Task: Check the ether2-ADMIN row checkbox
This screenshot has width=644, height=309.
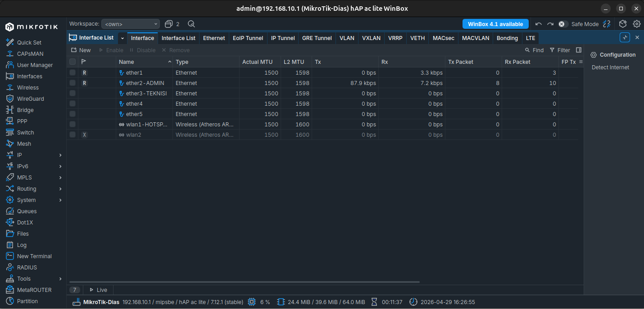Action: click(73, 83)
